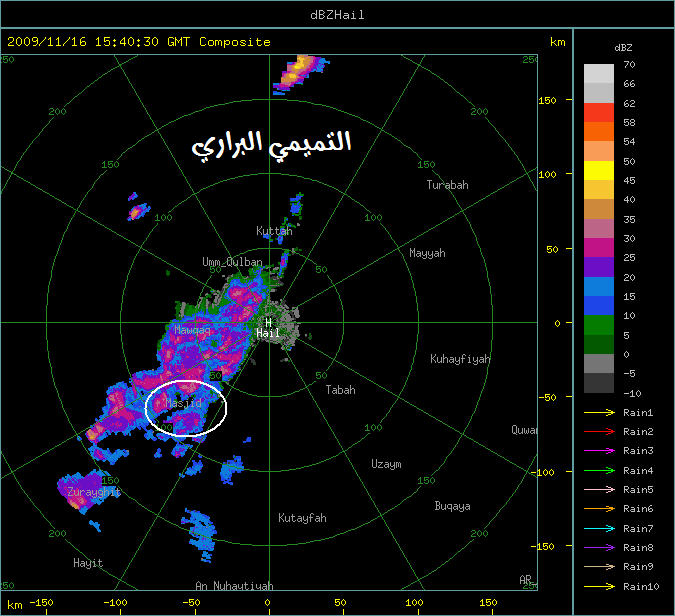This screenshot has width=675, height=616.
Task: Click the Kutayfah place label
Action: point(302,518)
